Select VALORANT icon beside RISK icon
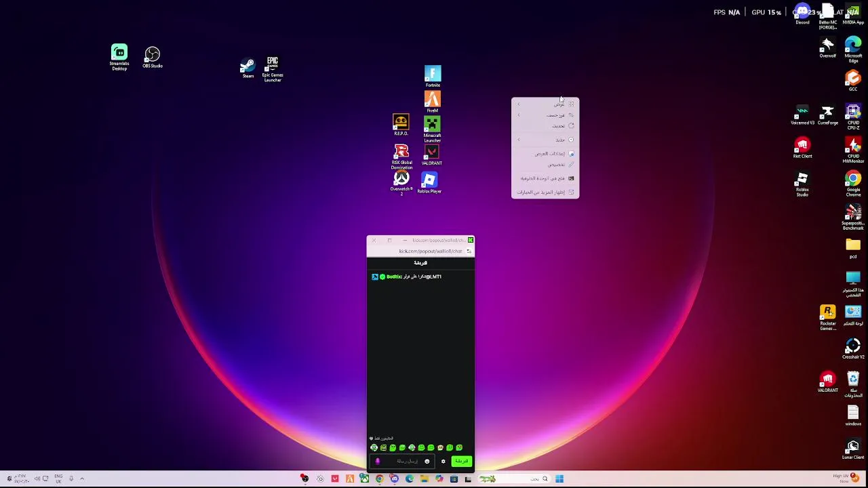 click(x=432, y=155)
